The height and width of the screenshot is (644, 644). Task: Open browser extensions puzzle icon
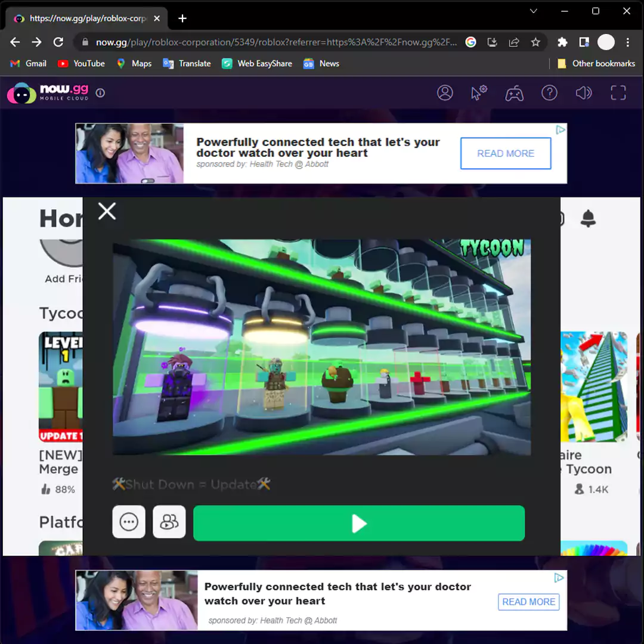(x=562, y=42)
